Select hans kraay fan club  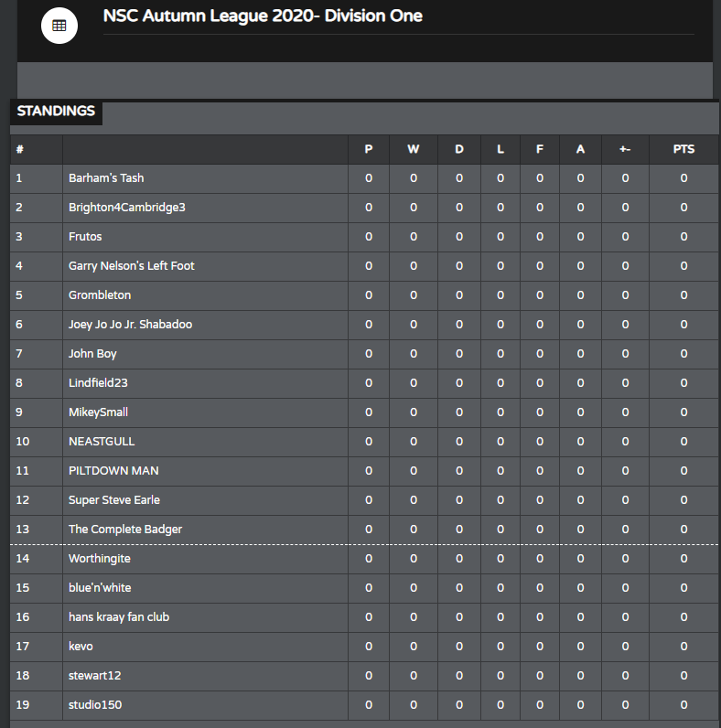pyautogui.click(x=119, y=617)
